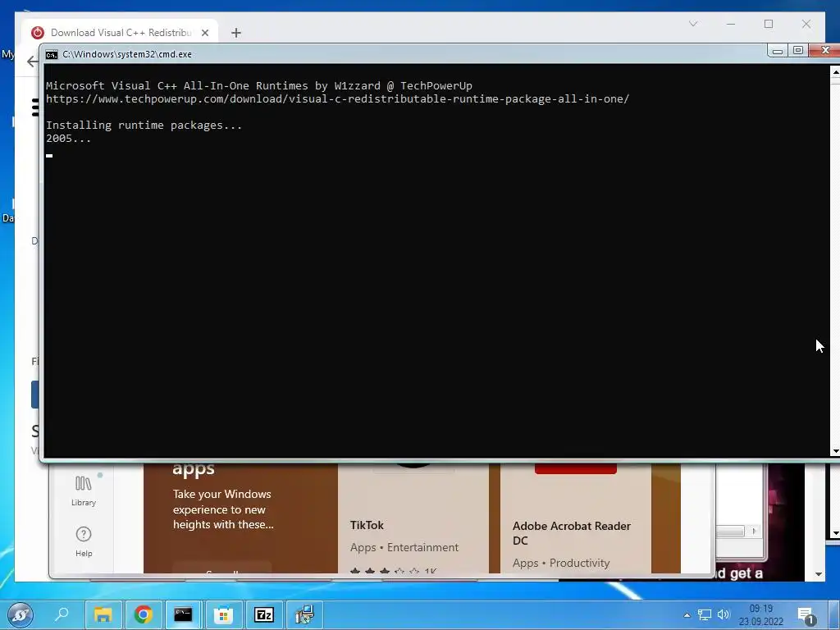Click cmd window scroll-up arrow
The height and width of the screenshot is (630, 840).
coord(835,72)
